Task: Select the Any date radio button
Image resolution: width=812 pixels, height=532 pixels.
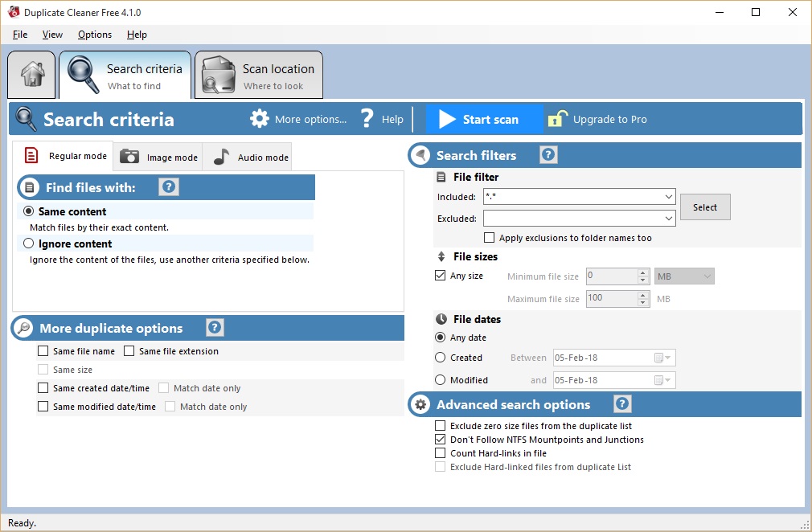Action: coord(441,337)
